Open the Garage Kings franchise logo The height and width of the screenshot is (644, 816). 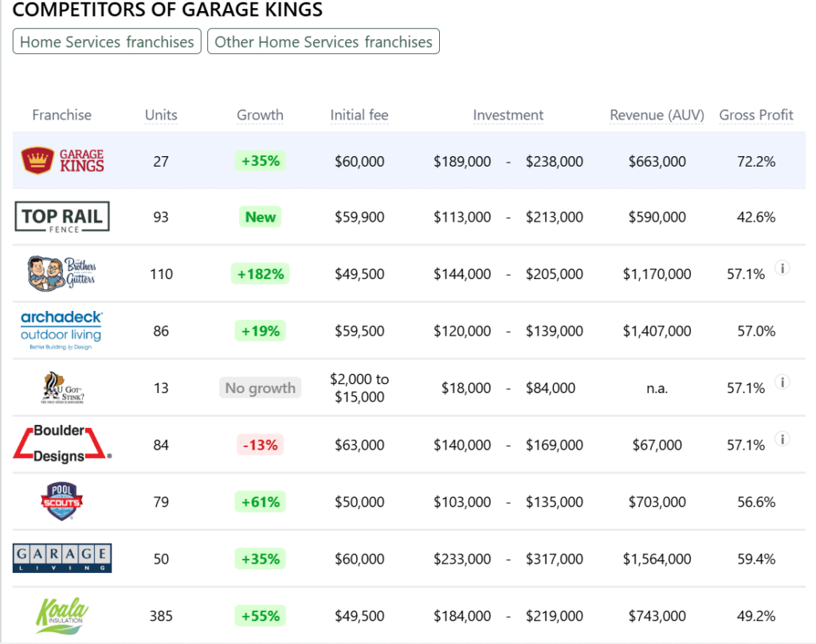tap(62, 160)
